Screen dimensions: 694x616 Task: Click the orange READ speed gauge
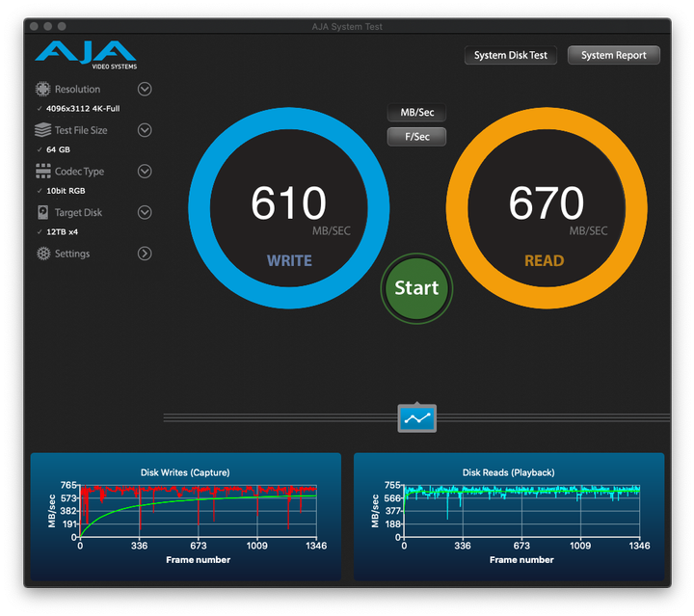pos(546,208)
